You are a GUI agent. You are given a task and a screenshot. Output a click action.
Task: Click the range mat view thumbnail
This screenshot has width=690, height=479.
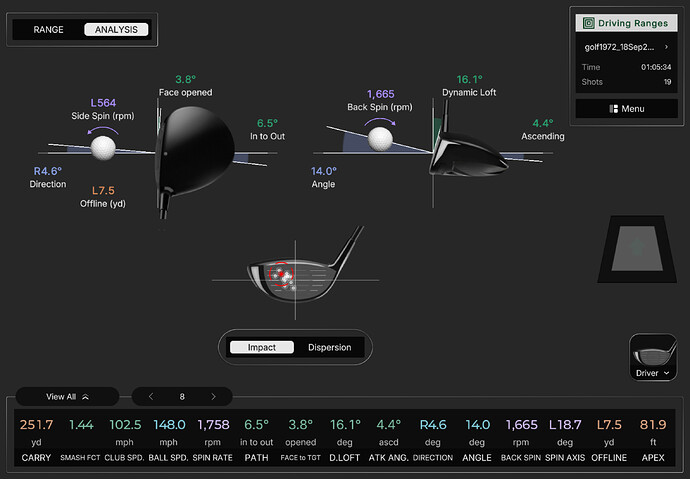coord(637,249)
